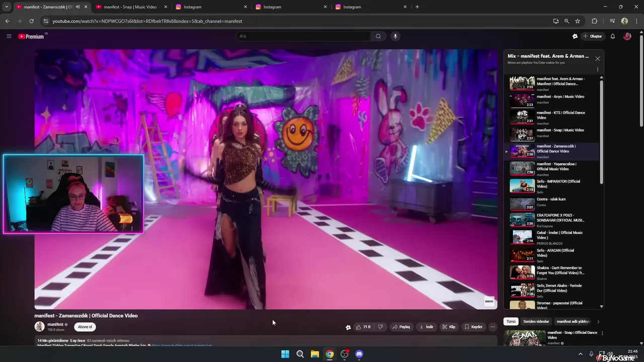
Task: Click the Oluştur create button
Action: pyautogui.click(x=592, y=36)
